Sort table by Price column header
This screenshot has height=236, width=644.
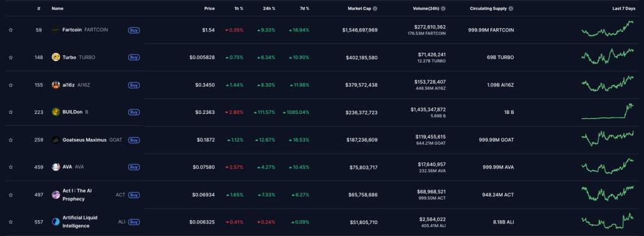pos(209,8)
